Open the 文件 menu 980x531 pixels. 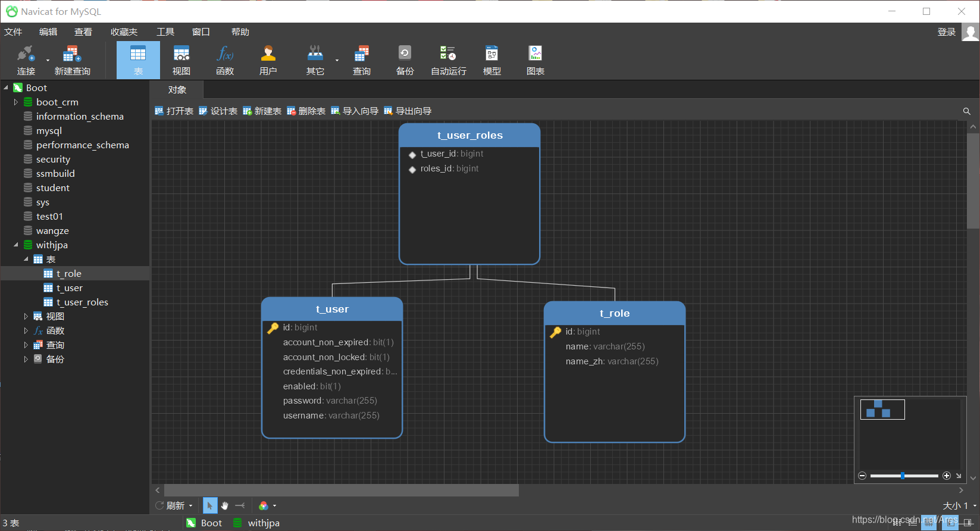[x=13, y=32]
